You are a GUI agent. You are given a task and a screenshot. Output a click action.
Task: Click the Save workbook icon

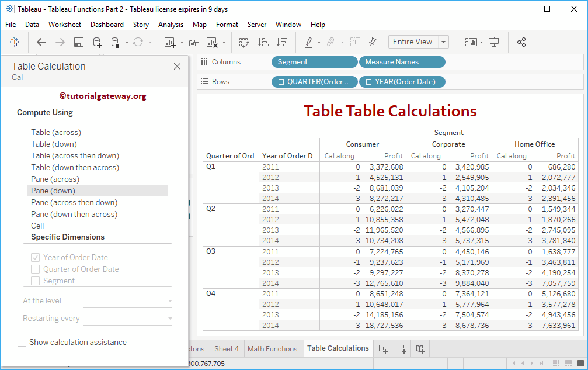(x=79, y=42)
